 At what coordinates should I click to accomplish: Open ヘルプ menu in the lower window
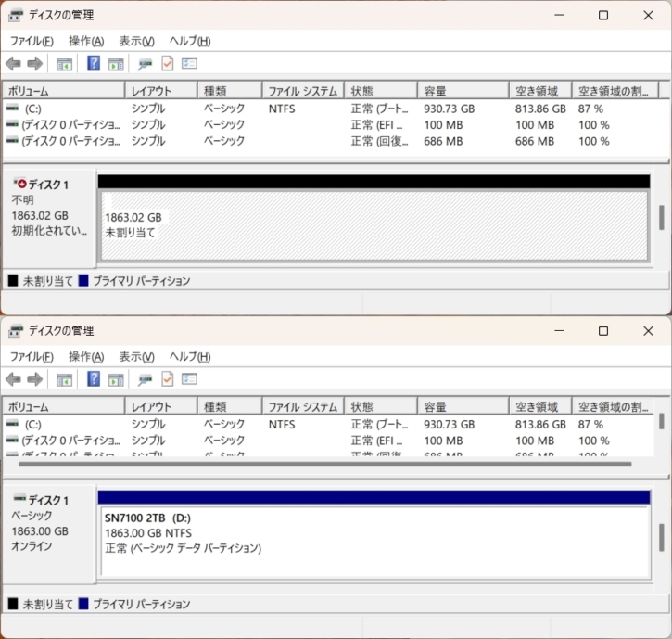point(189,356)
